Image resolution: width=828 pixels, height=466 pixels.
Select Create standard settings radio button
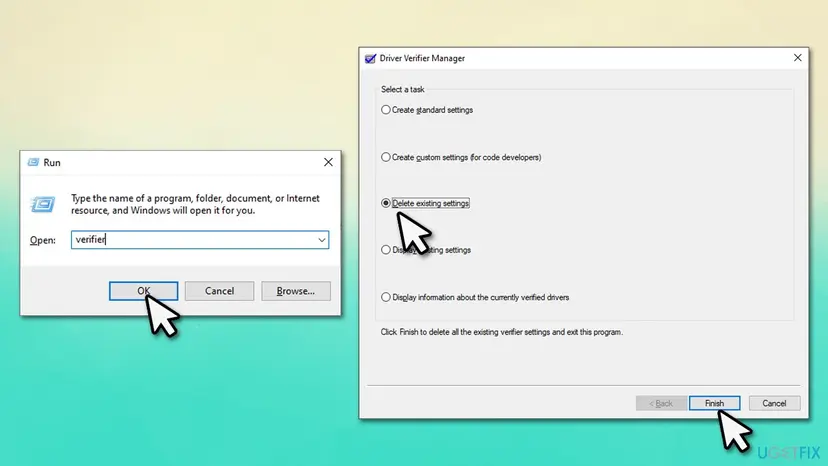[385, 110]
